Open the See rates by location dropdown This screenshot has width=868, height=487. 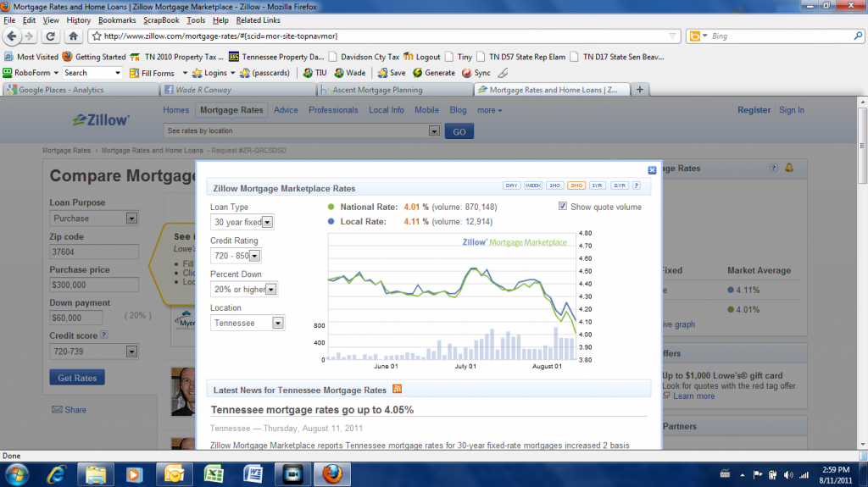point(302,130)
